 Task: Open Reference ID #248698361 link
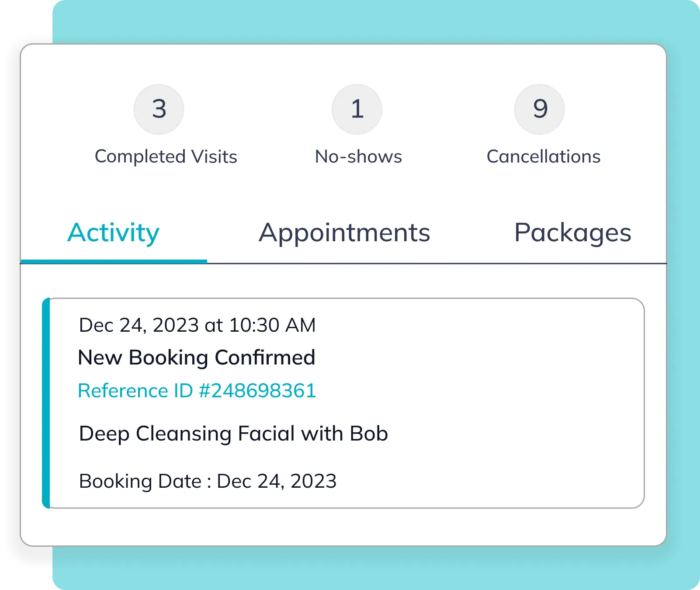click(197, 391)
